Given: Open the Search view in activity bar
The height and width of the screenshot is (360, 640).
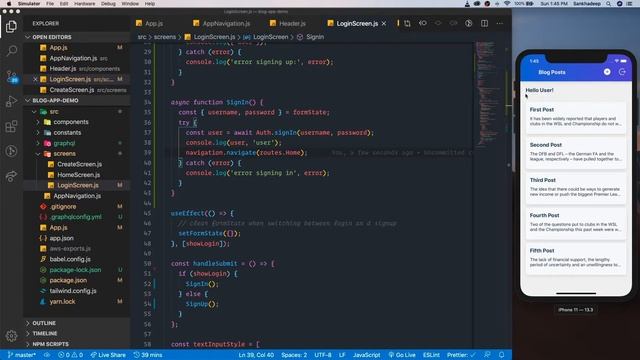Looking at the screenshot, I should [11, 51].
